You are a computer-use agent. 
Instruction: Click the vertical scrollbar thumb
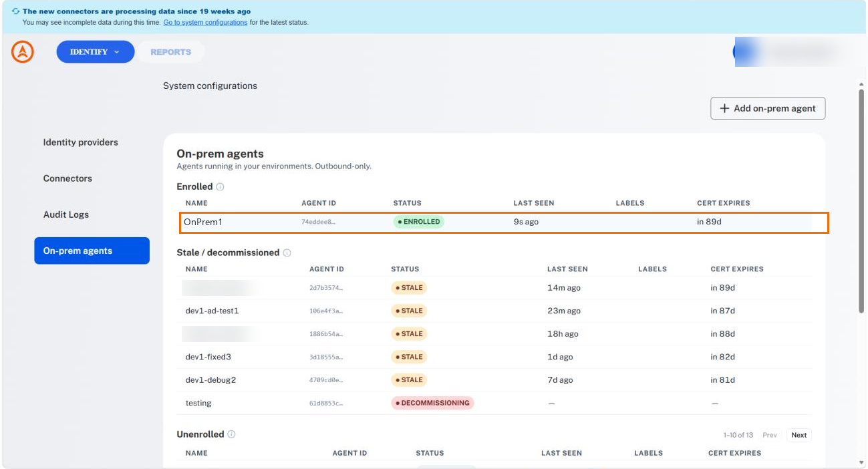(x=861, y=200)
